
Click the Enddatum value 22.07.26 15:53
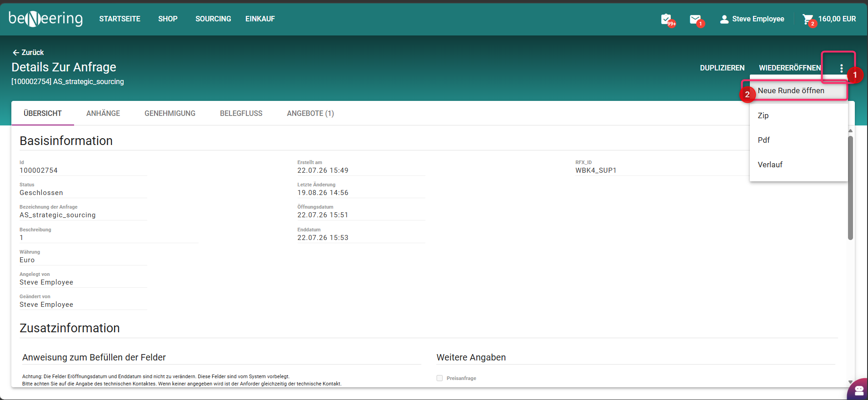pos(323,238)
